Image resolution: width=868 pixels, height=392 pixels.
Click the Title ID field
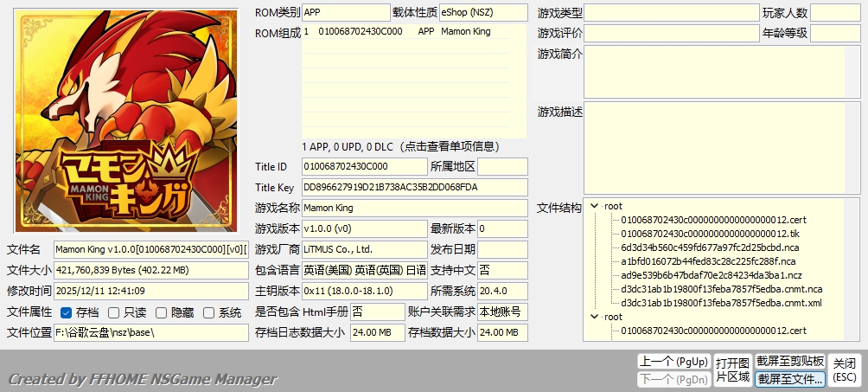365,166
